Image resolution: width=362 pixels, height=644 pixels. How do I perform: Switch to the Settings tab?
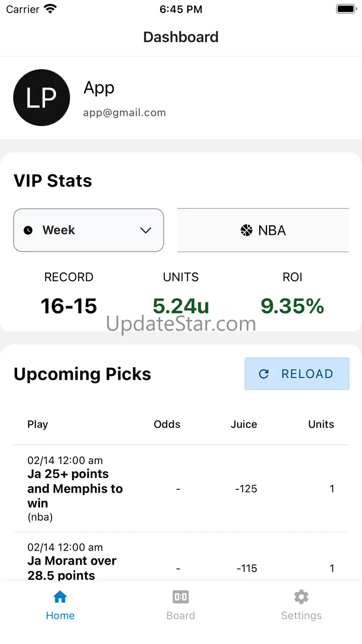pos(301,606)
